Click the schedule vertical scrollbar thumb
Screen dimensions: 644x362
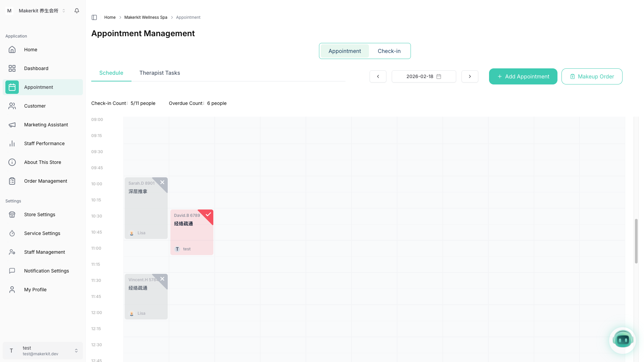[636, 241]
